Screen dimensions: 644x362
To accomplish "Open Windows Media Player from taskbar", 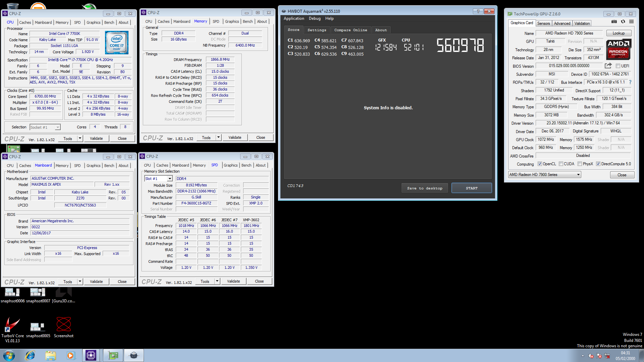I will 70,355.
